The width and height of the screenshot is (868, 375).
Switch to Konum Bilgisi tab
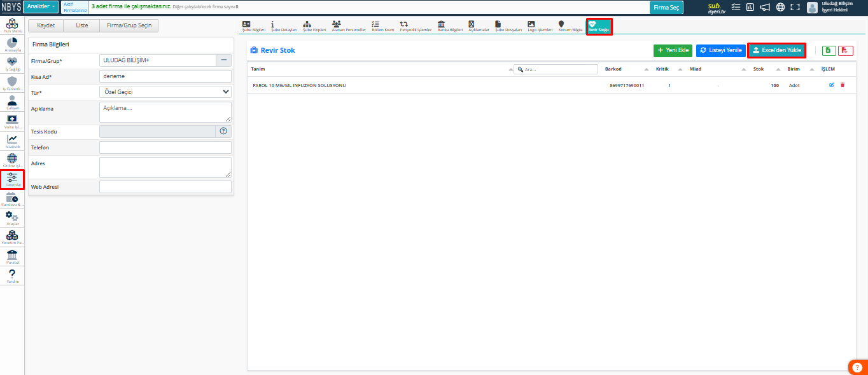(x=570, y=26)
